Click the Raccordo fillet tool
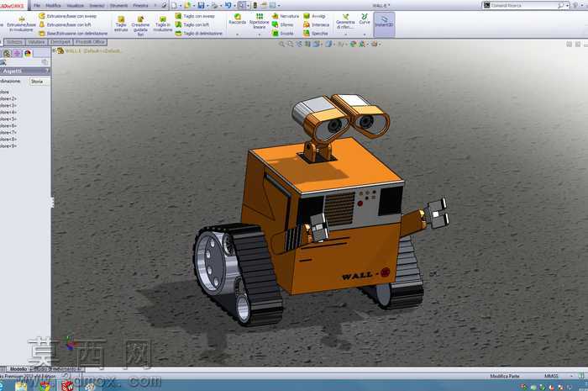The width and height of the screenshot is (588, 391). (238, 19)
